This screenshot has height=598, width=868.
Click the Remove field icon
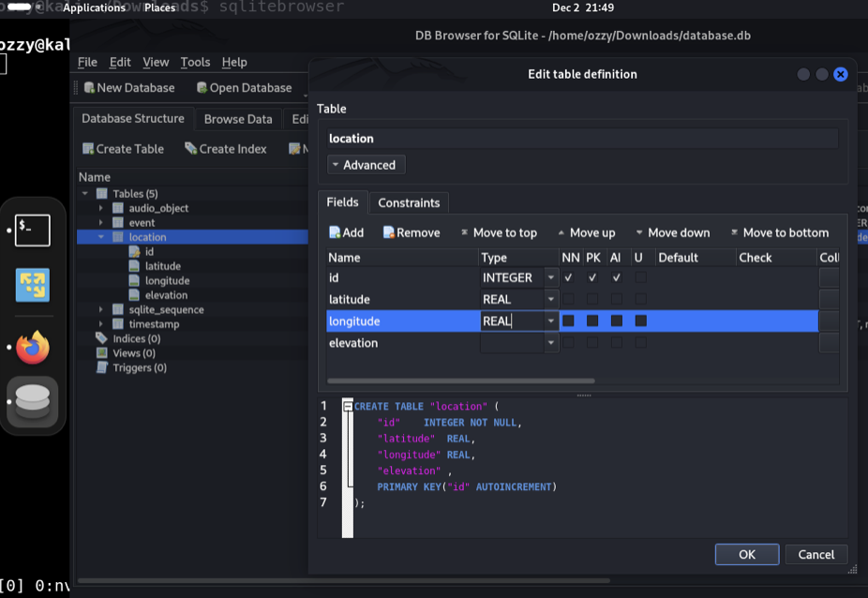point(389,232)
